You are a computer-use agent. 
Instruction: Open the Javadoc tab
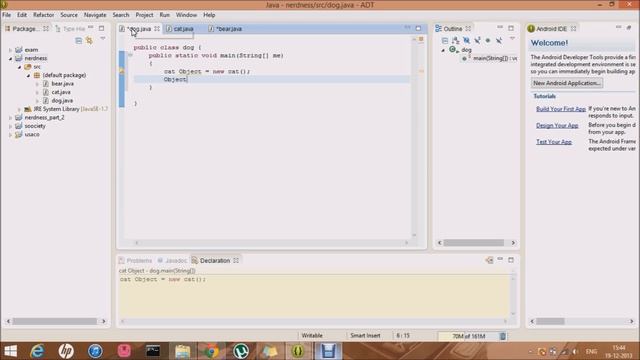pos(173,260)
